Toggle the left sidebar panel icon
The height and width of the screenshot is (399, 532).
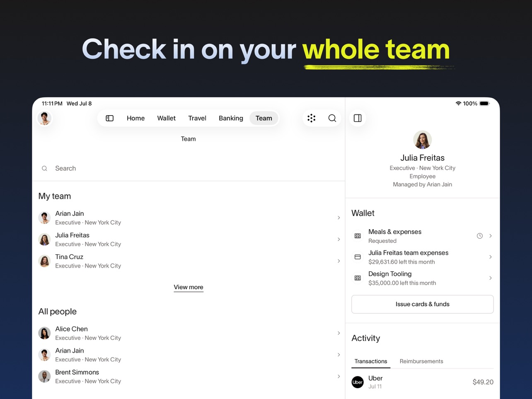110,118
